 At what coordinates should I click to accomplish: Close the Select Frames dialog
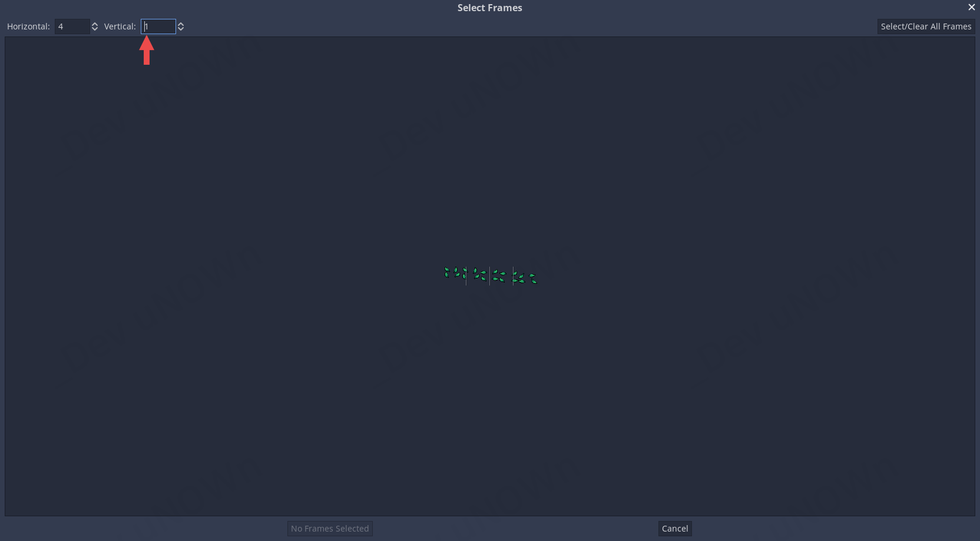click(972, 7)
